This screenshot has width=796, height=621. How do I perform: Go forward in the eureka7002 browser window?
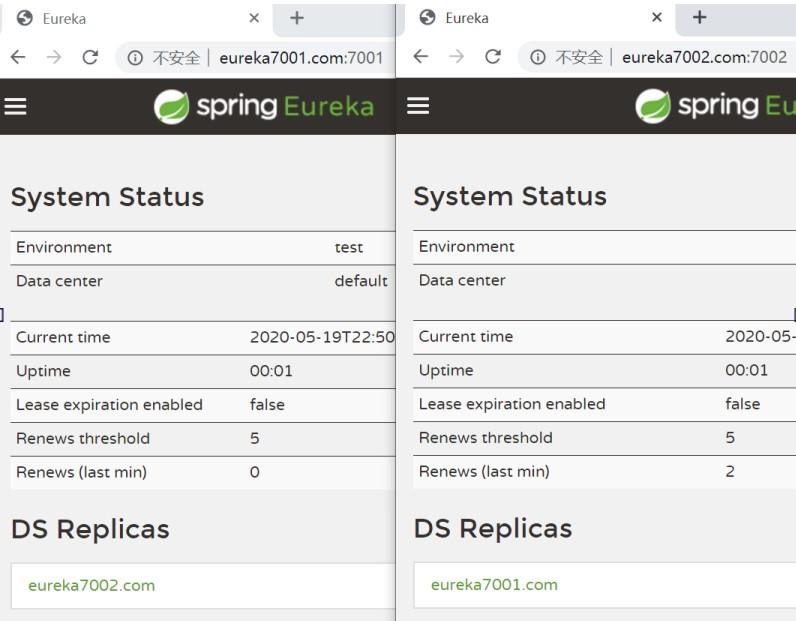(x=456, y=56)
